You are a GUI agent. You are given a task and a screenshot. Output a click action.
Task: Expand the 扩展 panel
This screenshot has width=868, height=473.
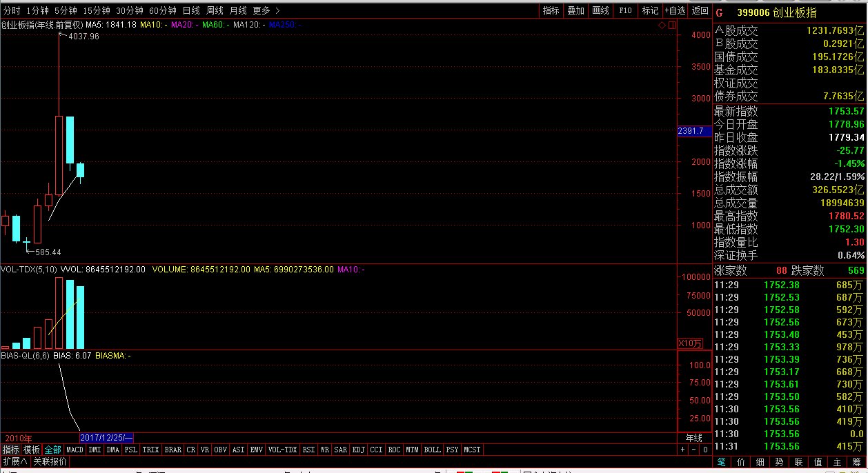[14, 461]
